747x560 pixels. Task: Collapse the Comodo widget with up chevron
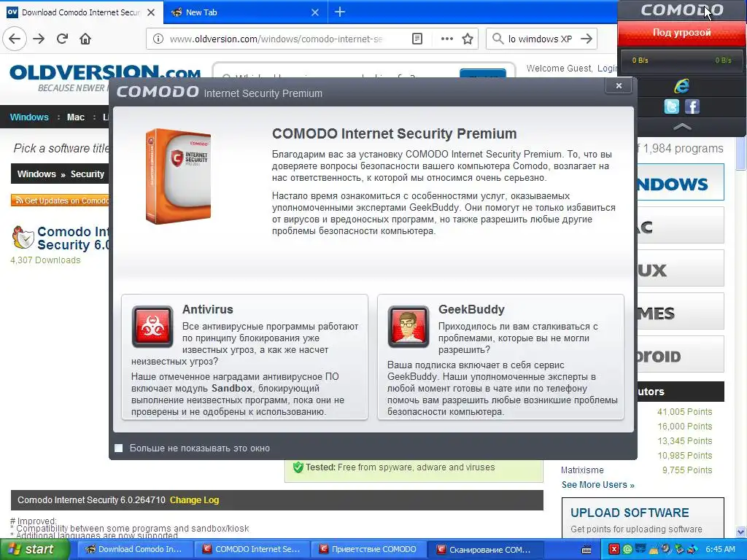point(682,127)
